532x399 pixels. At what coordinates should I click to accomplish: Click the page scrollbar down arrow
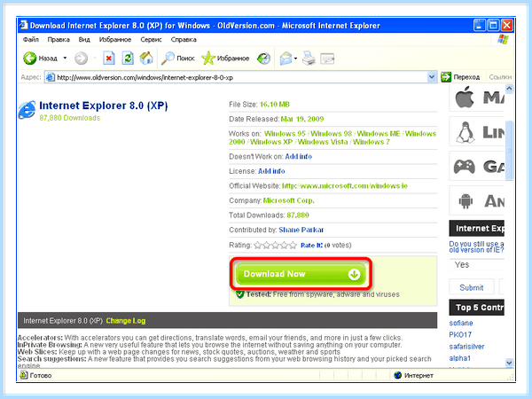pos(509,363)
